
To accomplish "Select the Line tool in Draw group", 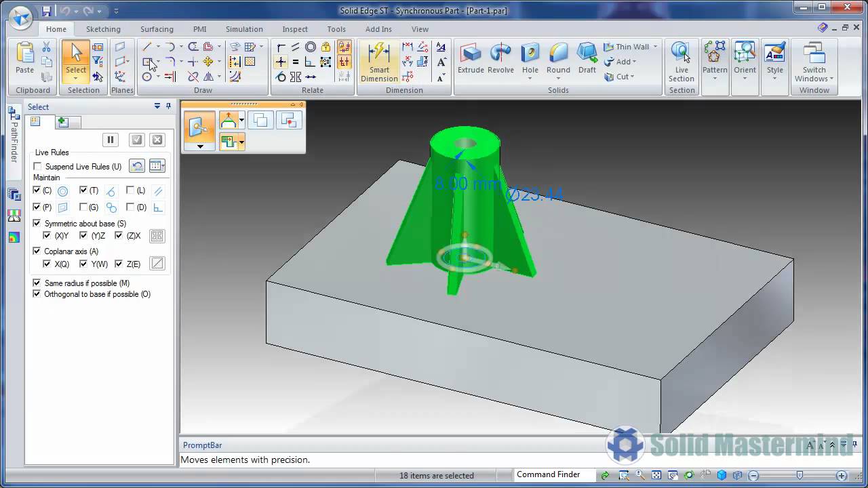I will pyautogui.click(x=146, y=47).
